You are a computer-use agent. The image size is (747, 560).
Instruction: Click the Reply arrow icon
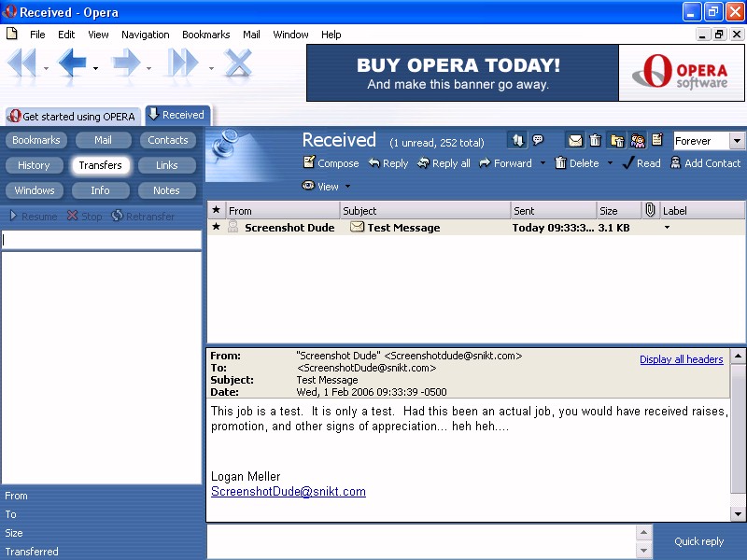coord(374,163)
